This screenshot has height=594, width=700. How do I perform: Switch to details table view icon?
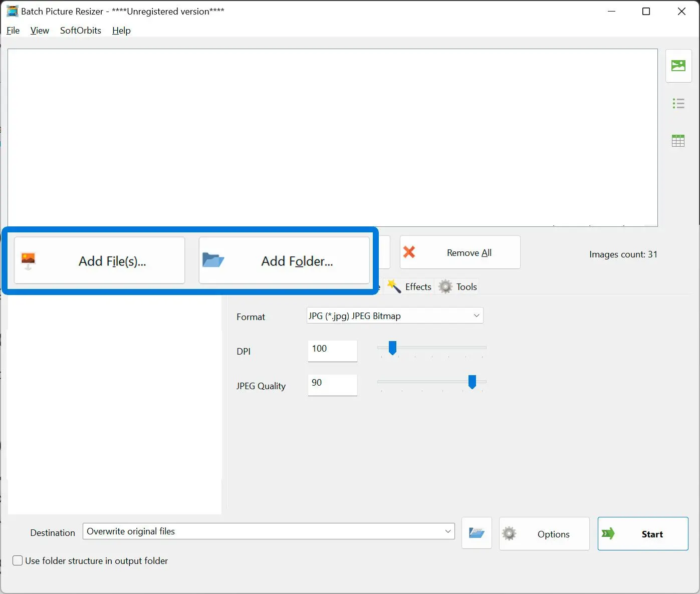[x=678, y=141]
